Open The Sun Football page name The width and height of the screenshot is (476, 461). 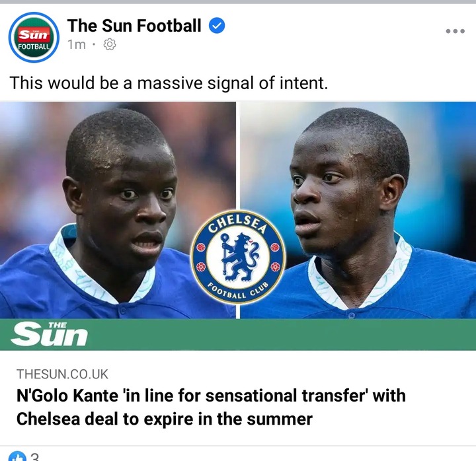tap(134, 26)
